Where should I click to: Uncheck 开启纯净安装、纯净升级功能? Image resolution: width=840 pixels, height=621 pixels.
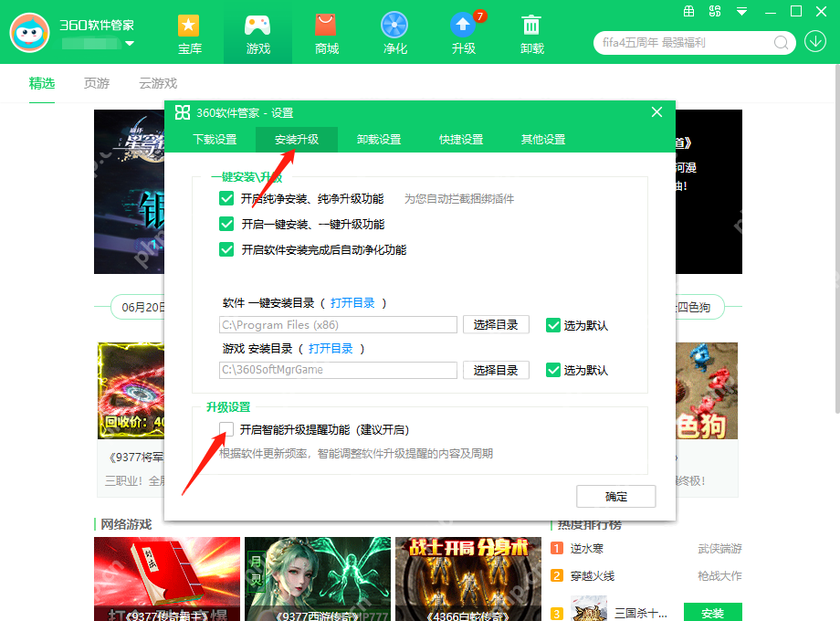pyautogui.click(x=226, y=199)
